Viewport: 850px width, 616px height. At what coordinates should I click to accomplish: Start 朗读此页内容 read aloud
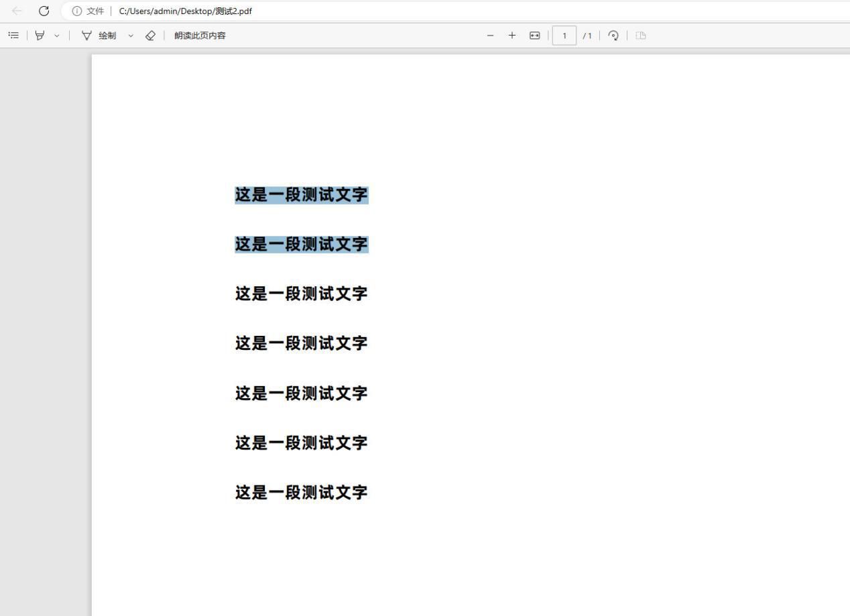tap(200, 36)
